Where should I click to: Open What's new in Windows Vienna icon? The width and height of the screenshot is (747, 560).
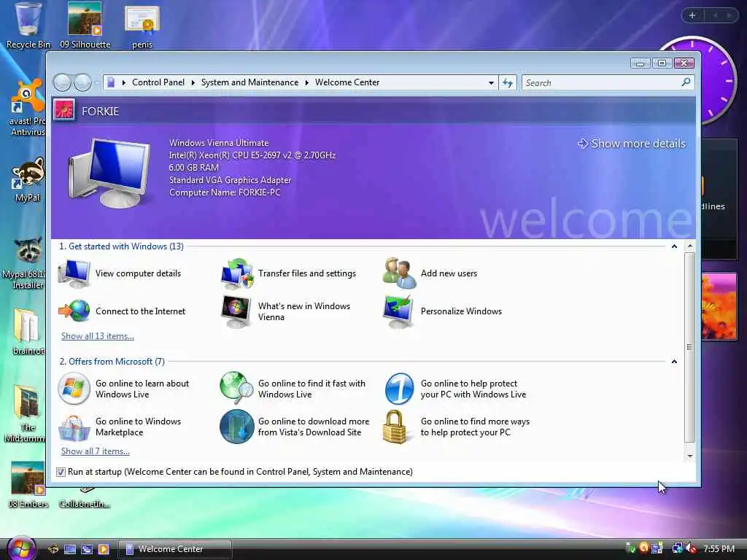(237, 311)
